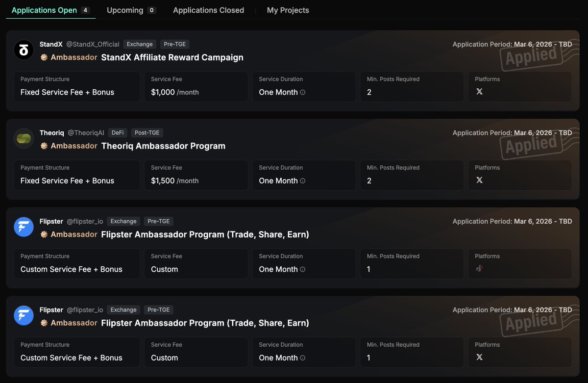Screen dimensions: 588x383
Task: Click the DeFi tag on Theoriq card
Action: pyautogui.click(x=118, y=132)
